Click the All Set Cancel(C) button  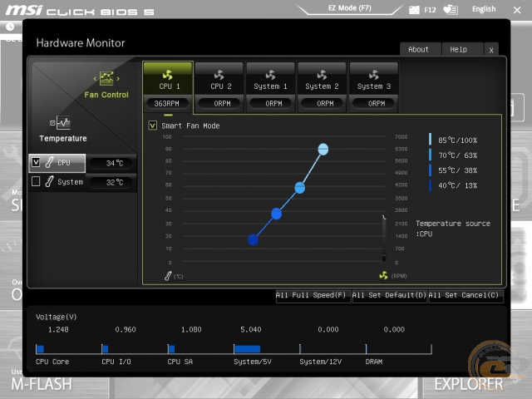point(465,296)
